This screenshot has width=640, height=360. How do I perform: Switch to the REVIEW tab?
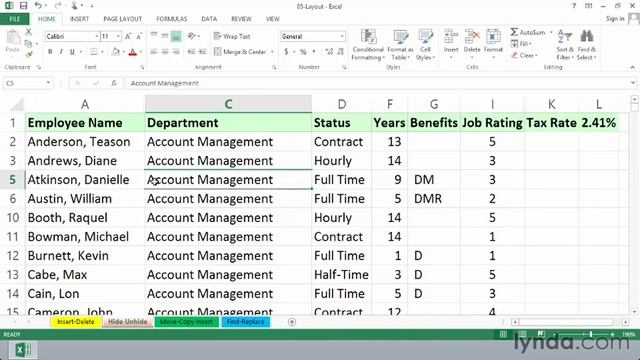(x=241, y=19)
